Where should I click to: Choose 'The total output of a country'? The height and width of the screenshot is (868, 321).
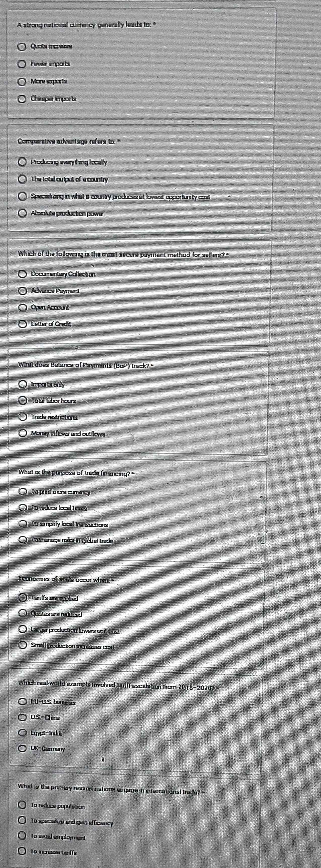click(x=22, y=179)
